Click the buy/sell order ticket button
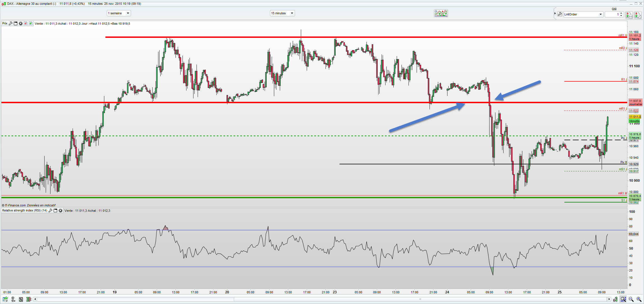This screenshot has height=304, width=644. pyautogui.click(x=629, y=15)
